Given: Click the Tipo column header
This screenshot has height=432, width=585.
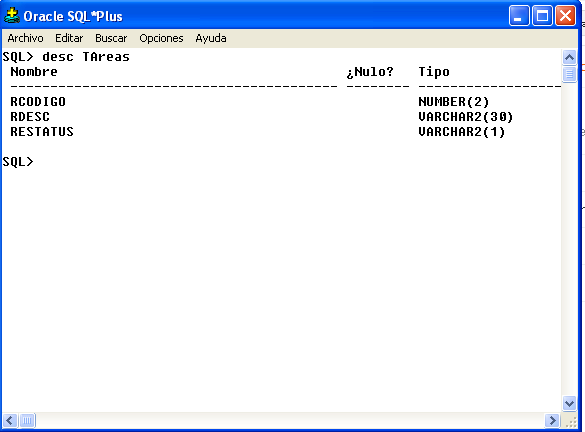Looking at the screenshot, I should point(434,72).
